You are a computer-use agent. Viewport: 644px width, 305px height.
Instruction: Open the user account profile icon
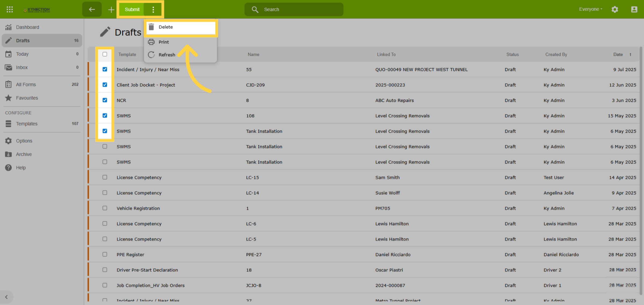tap(634, 9)
